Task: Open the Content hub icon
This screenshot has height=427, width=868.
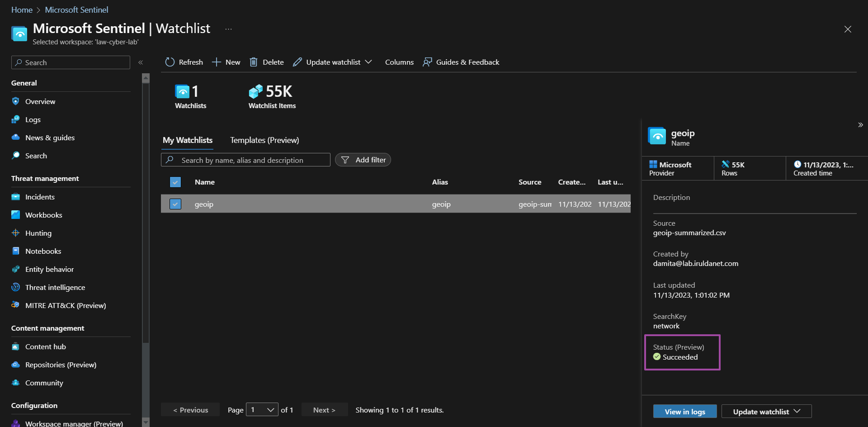Action: point(16,346)
